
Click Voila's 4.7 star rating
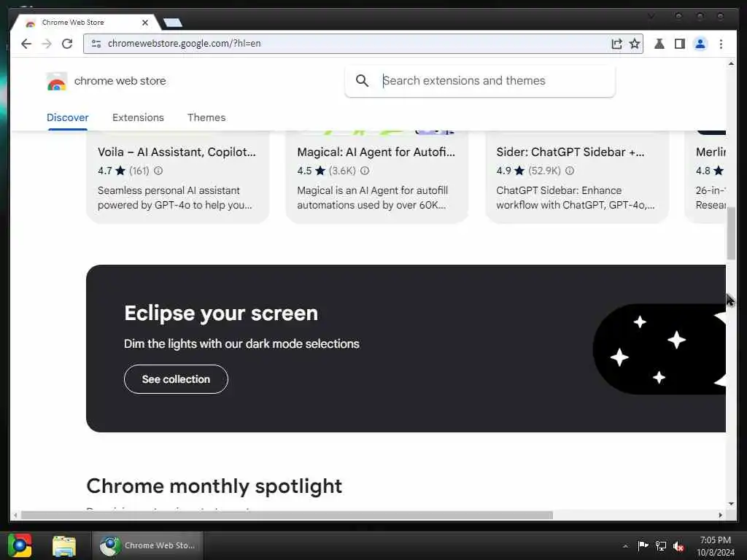point(112,171)
